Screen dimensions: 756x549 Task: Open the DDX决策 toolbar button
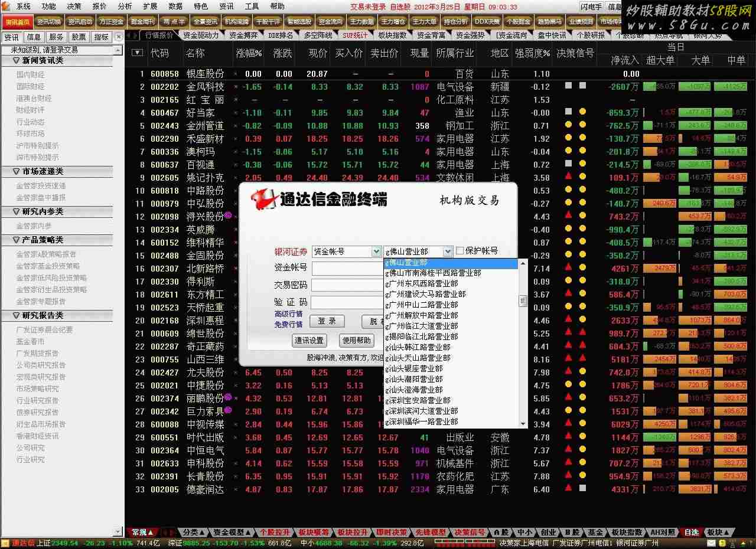pyautogui.click(x=487, y=22)
